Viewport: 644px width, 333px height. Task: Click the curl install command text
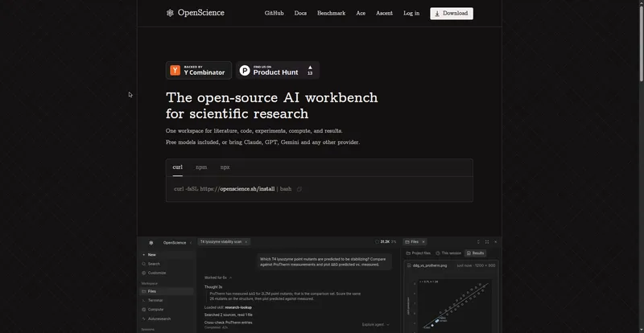233,189
